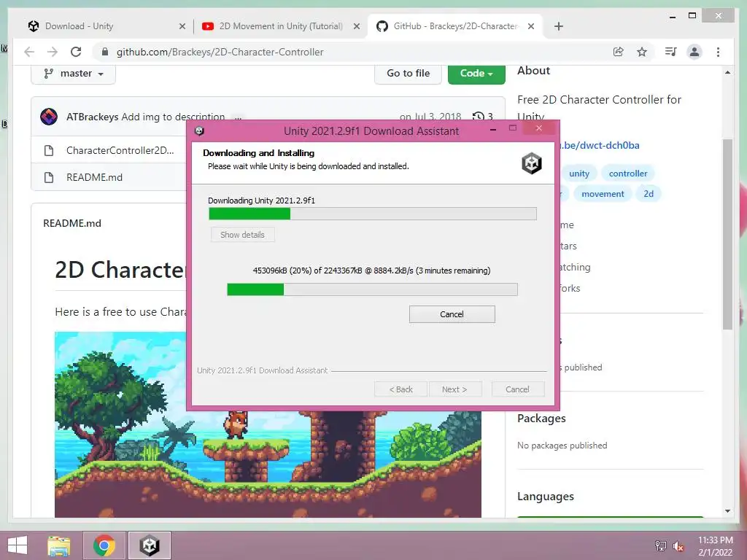The image size is (747, 560).
Task: Open the master branch dropdown
Action: (x=74, y=74)
